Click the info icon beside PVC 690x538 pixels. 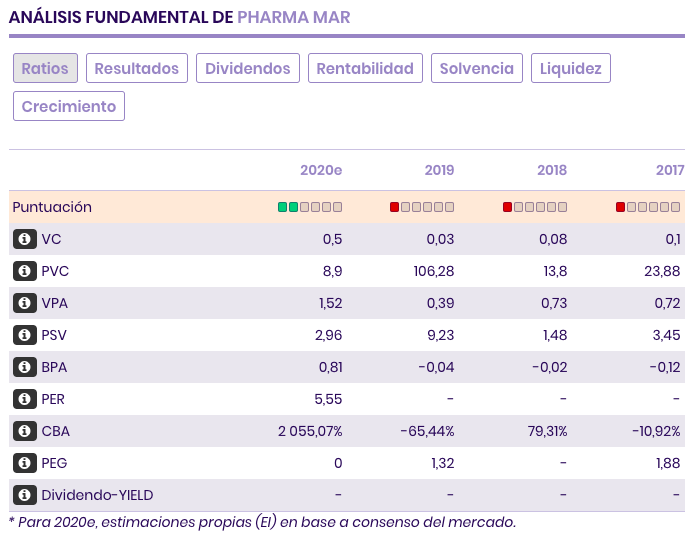coord(24,271)
